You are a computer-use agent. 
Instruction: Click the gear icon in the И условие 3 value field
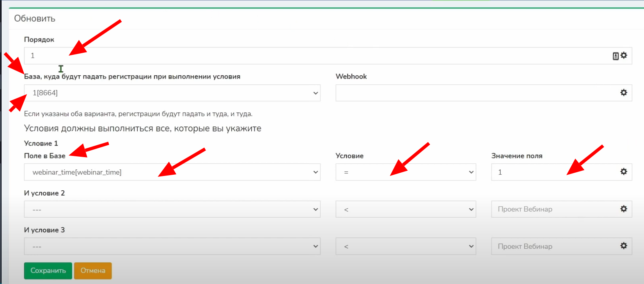coord(624,246)
